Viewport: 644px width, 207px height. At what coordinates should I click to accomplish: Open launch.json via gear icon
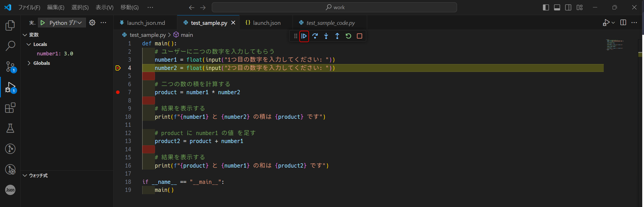(92, 23)
